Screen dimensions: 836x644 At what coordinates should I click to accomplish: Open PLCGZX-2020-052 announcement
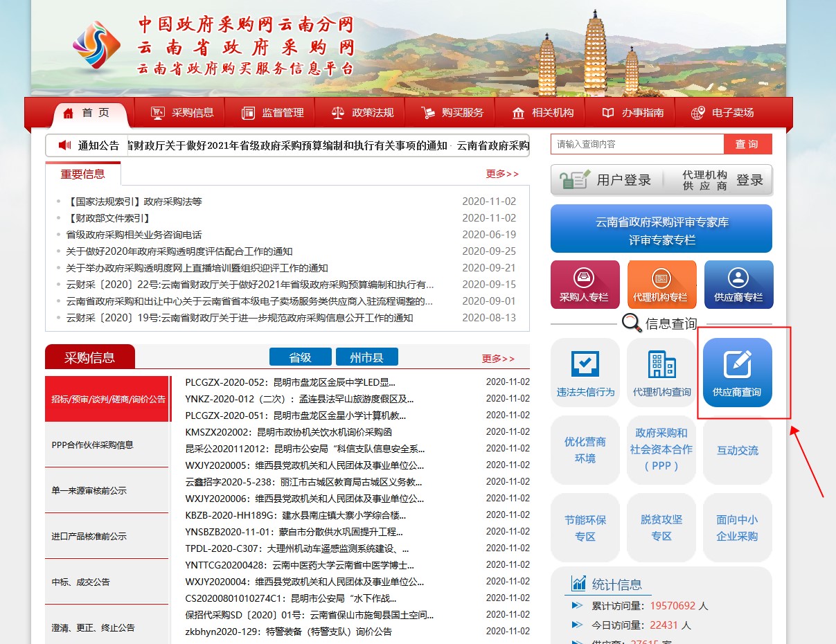click(290, 382)
